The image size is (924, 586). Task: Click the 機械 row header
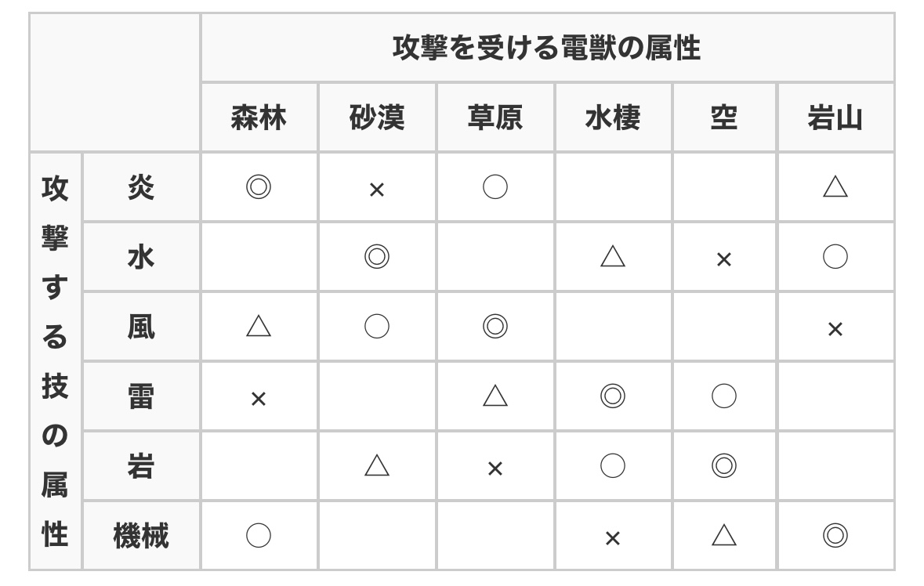point(141,537)
